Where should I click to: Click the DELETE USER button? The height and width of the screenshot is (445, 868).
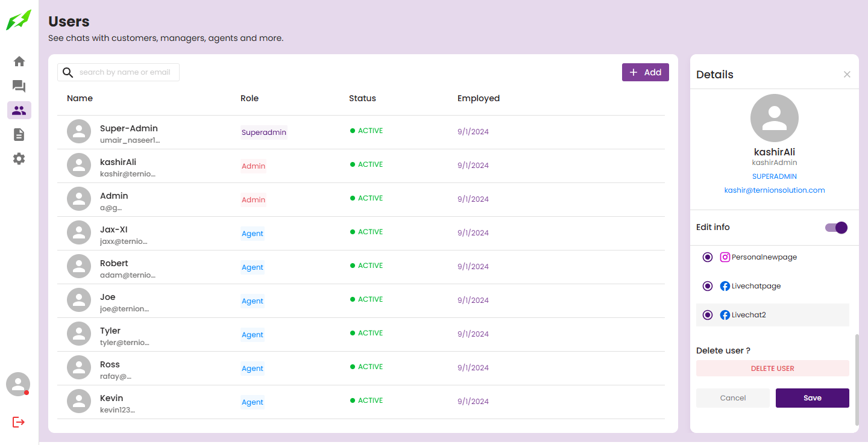click(773, 369)
